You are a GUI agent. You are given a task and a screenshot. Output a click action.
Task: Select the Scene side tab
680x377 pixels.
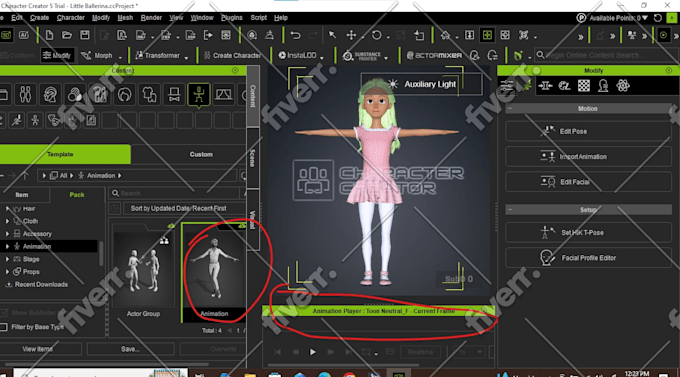click(x=253, y=158)
